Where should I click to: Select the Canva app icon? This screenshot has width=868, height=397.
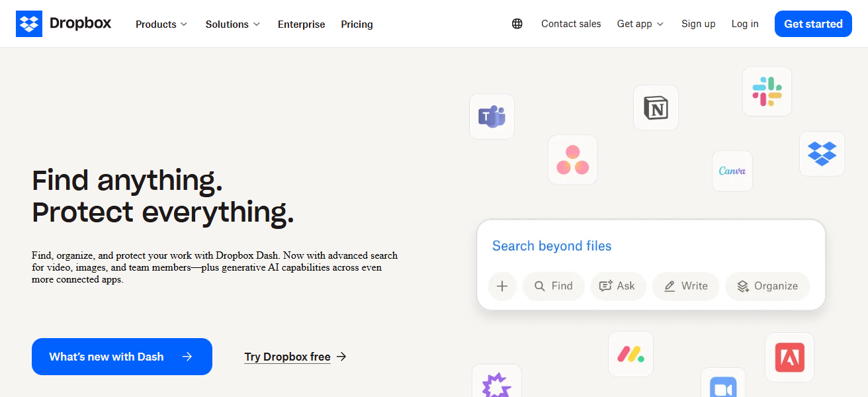tap(732, 171)
